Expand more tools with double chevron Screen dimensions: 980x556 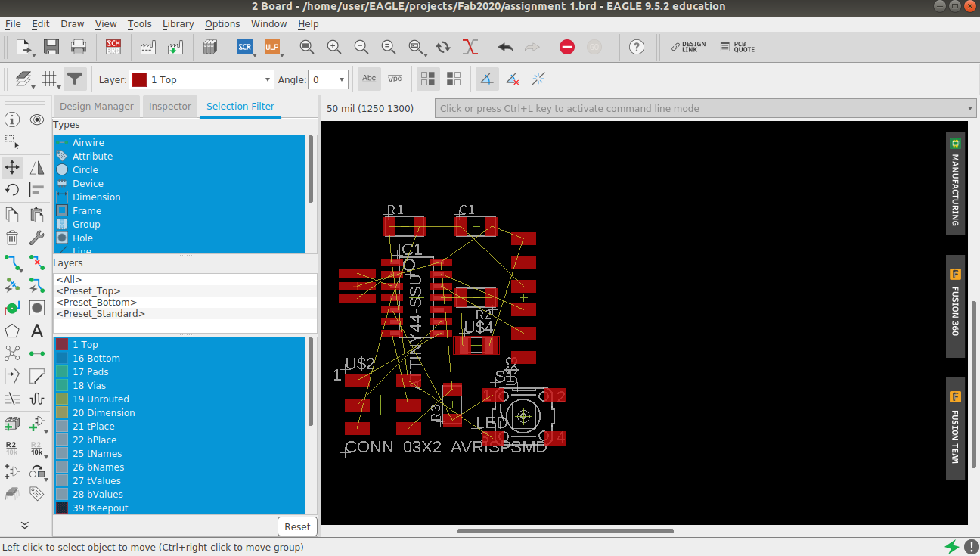tap(24, 524)
